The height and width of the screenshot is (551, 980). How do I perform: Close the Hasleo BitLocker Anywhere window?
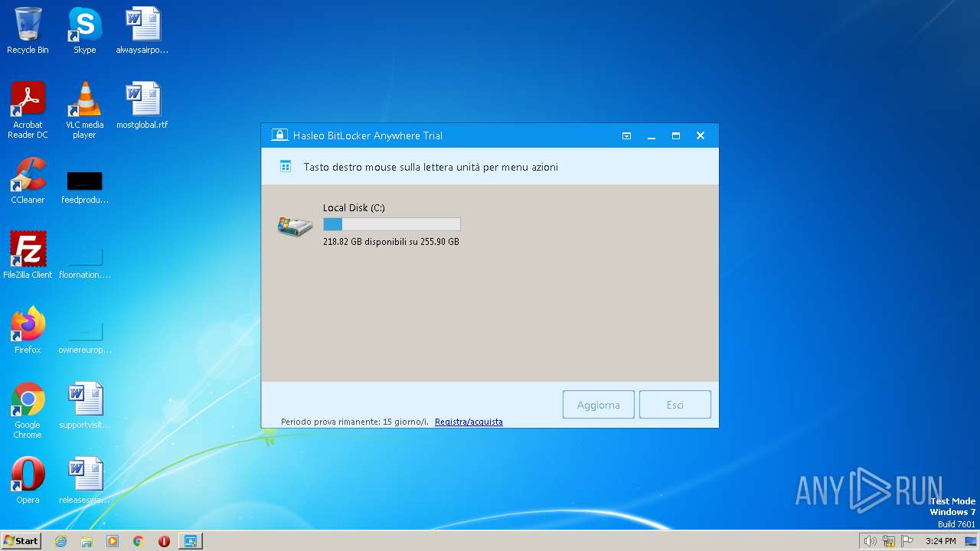tap(701, 135)
